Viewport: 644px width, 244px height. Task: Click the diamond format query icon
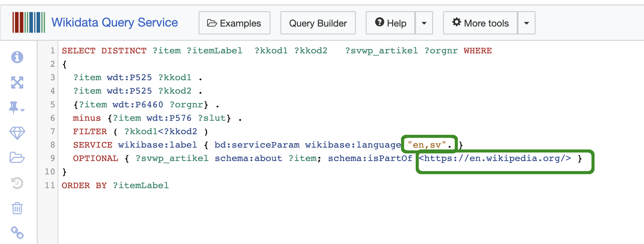click(17, 133)
